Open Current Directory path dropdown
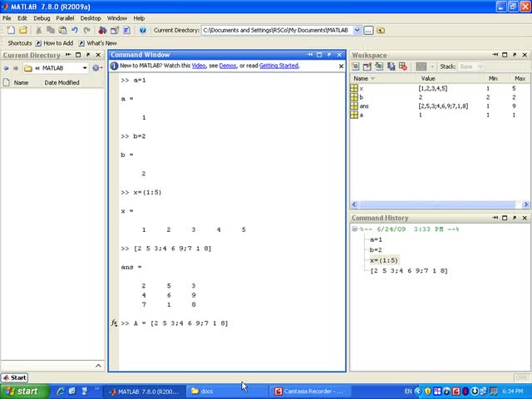Viewport: 532px width, 399px height. pos(357,30)
